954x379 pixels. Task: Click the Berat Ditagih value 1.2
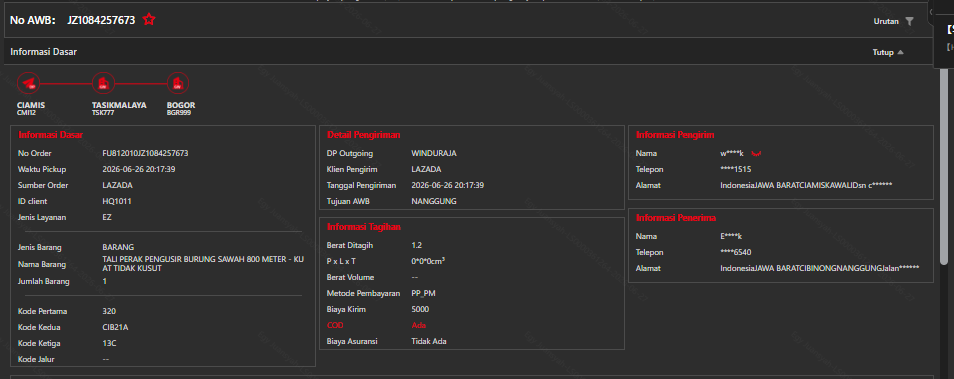click(x=417, y=245)
